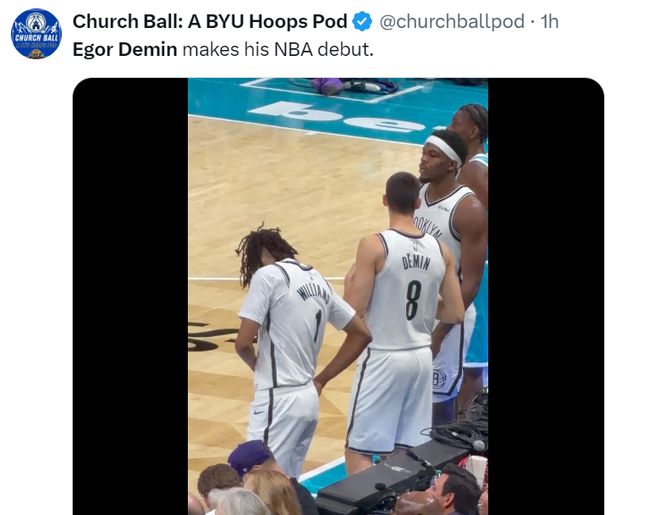The height and width of the screenshot is (515, 660).
Task: Click the spectator in the purple cap
Action: click(x=253, y=459)
